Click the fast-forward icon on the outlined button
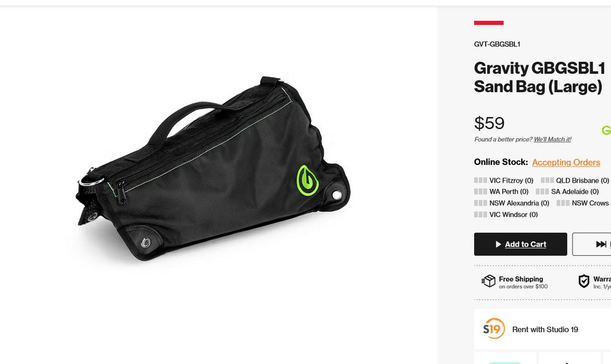 pyautogui.click(x=601, y=244)
